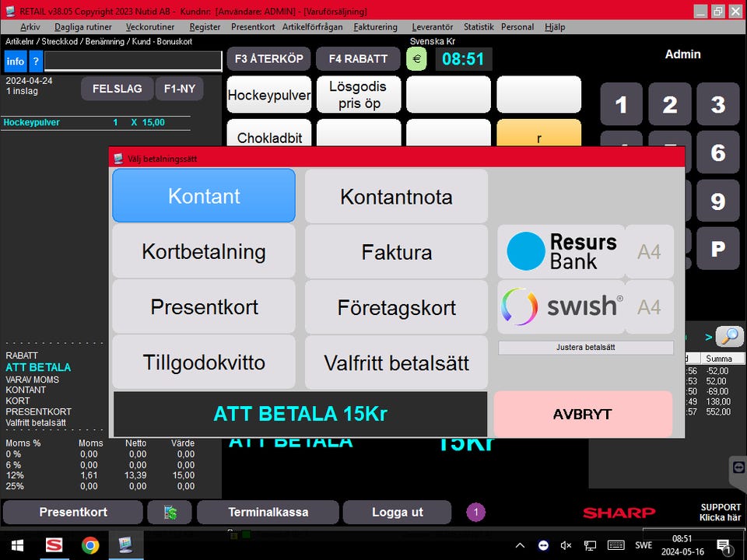Open Dagliga rutiner menu

pyautogui.click(x=83, y=27)
